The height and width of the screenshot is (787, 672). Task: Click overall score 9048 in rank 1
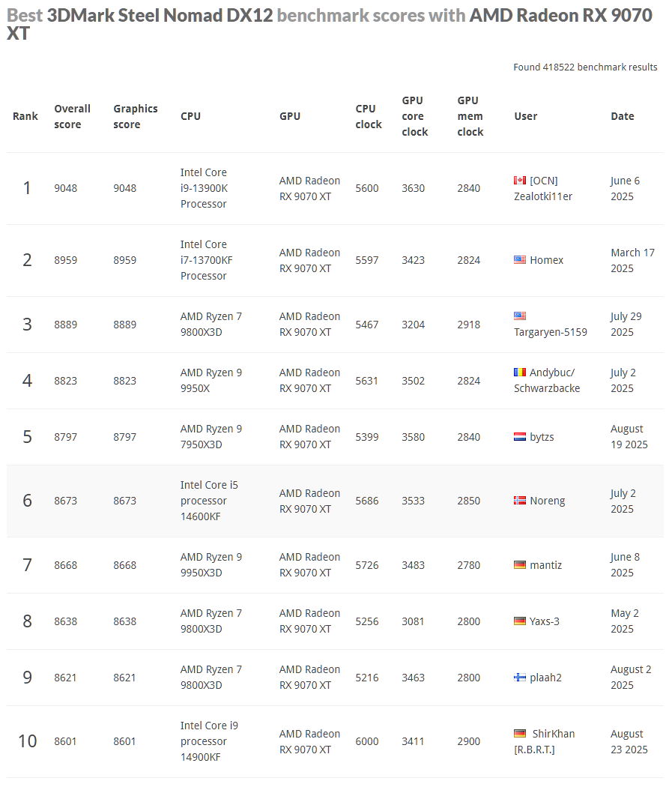pyautogui.click(x=65, y=188)
